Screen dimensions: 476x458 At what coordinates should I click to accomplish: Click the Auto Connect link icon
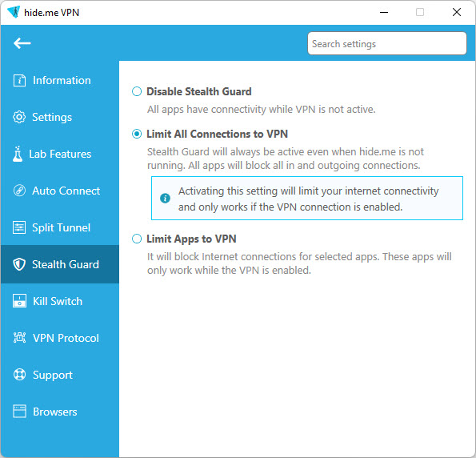point(19,191)
